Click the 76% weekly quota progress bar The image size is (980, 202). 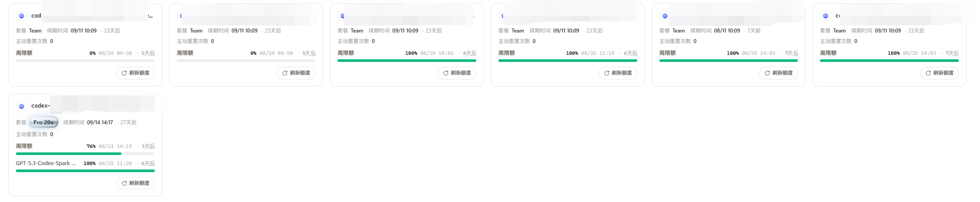pyautogui.click(x=85, y=154)
